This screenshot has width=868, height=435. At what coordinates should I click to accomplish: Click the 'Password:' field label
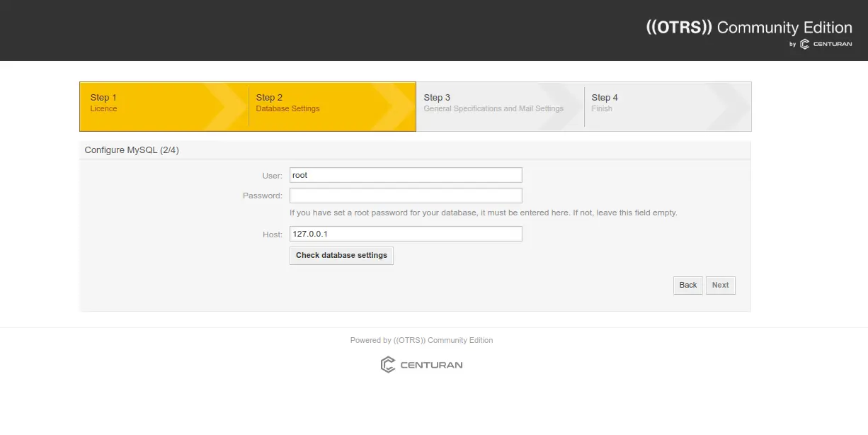click(x=263, y=196)
